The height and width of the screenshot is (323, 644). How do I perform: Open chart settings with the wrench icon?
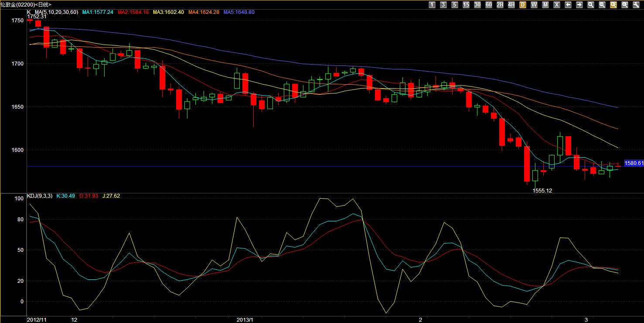coord(636,5)
